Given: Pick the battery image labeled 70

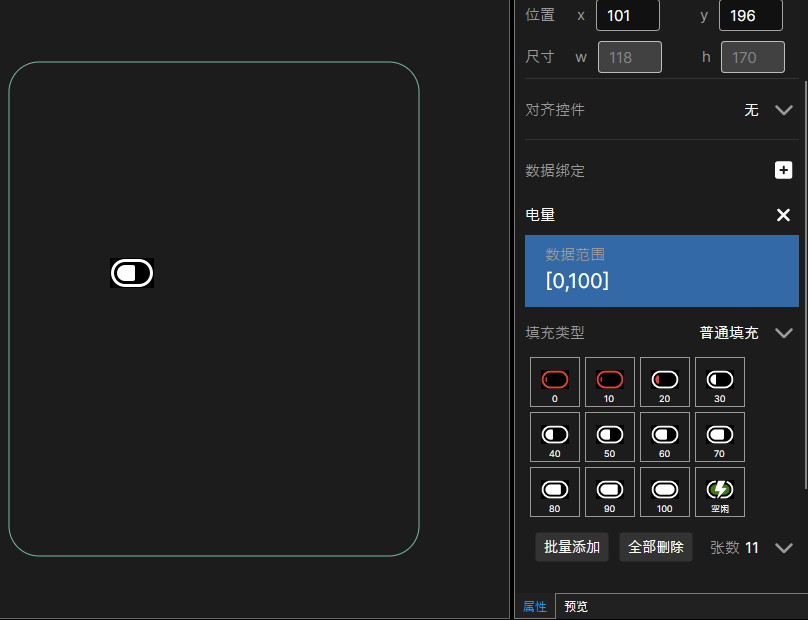Looking at the screenshot, I should click(x=720, y=437).
